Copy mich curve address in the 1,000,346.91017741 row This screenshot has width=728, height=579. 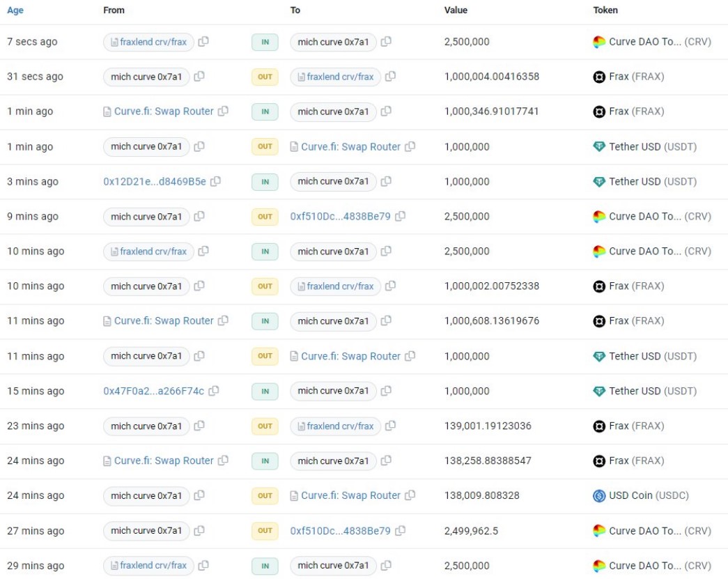pos(386,111)
